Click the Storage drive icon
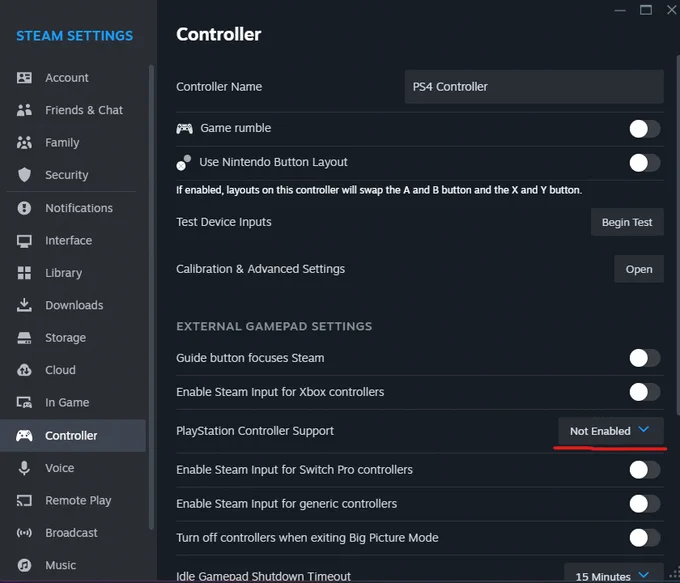This screenshot has height=583, width=680. [24, 337]
